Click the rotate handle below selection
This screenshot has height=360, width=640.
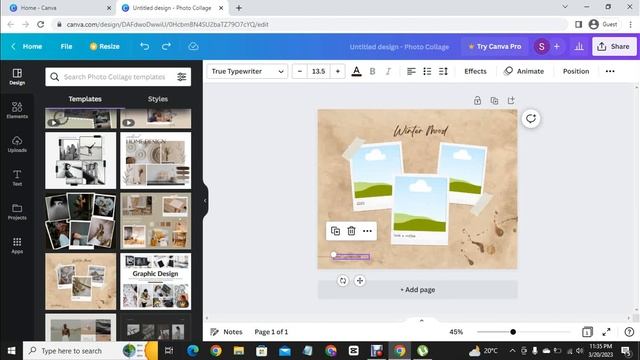point(343,281)
